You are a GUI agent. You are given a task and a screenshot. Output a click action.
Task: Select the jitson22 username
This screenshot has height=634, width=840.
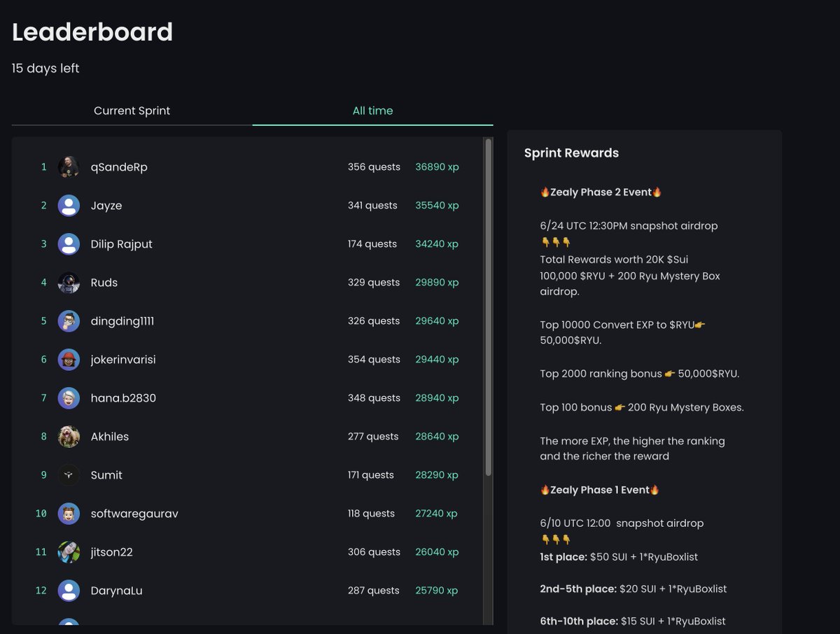coord(112,552)
